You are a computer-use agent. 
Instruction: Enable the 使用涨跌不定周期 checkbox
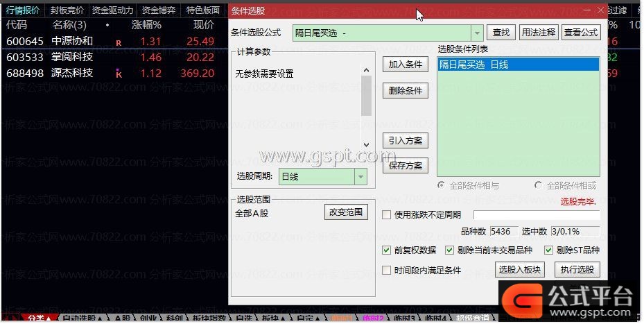[387, 215]
